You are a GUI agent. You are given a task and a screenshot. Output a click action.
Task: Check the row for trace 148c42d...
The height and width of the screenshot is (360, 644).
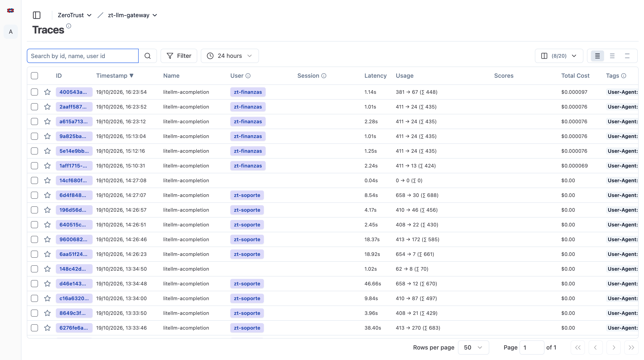click(x=34, y=269)
